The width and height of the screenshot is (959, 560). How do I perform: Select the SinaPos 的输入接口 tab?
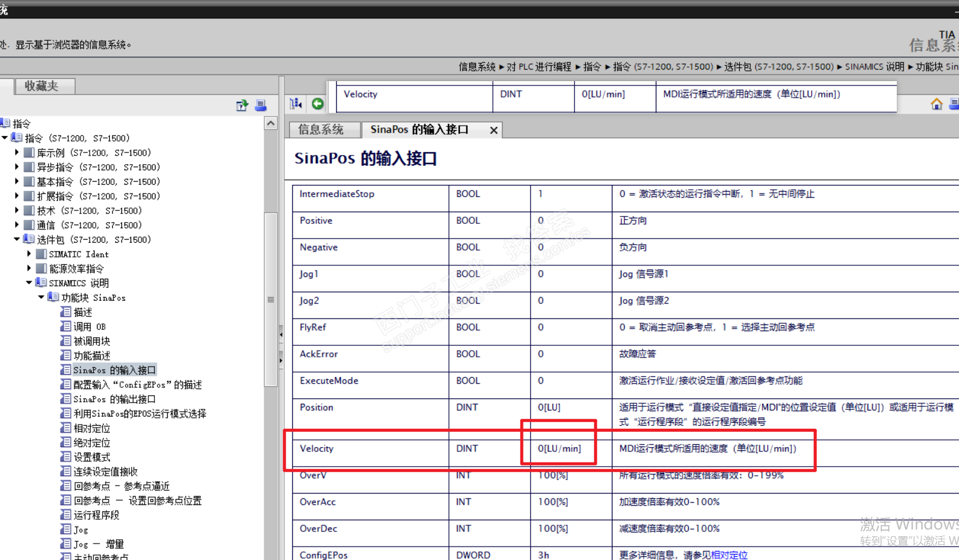(420, 129)
